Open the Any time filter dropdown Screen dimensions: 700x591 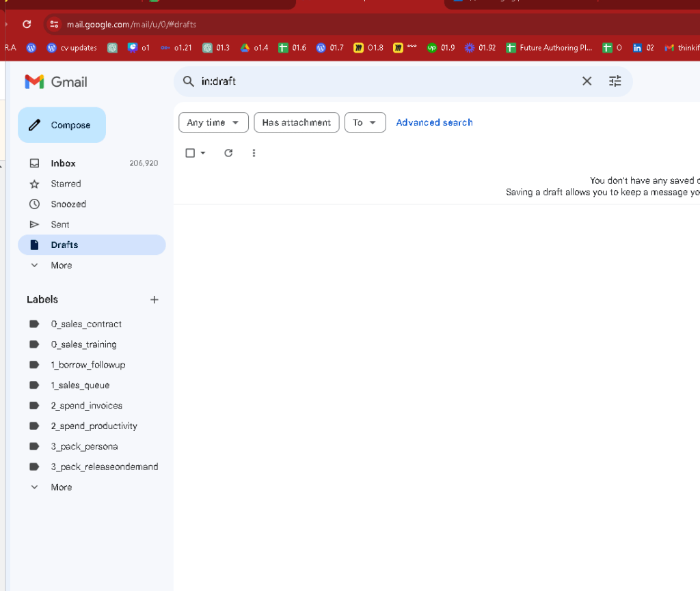213,122
